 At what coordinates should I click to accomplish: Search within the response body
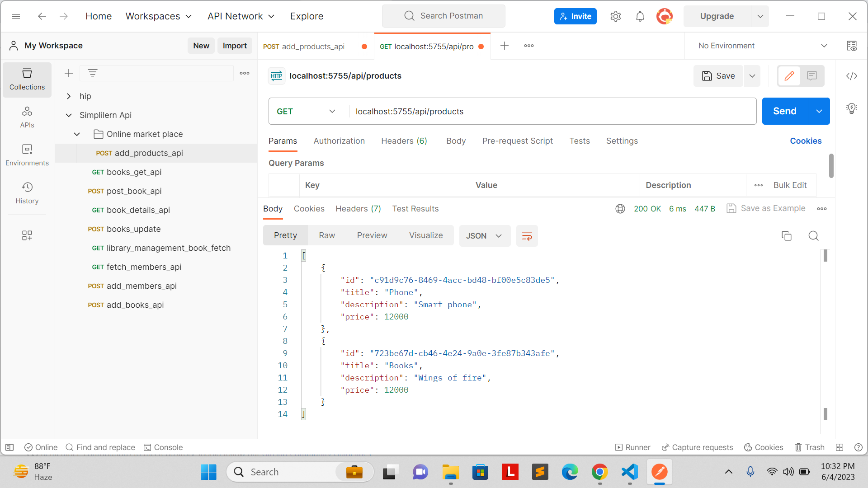pyautogui.click(x=813, y=235)
